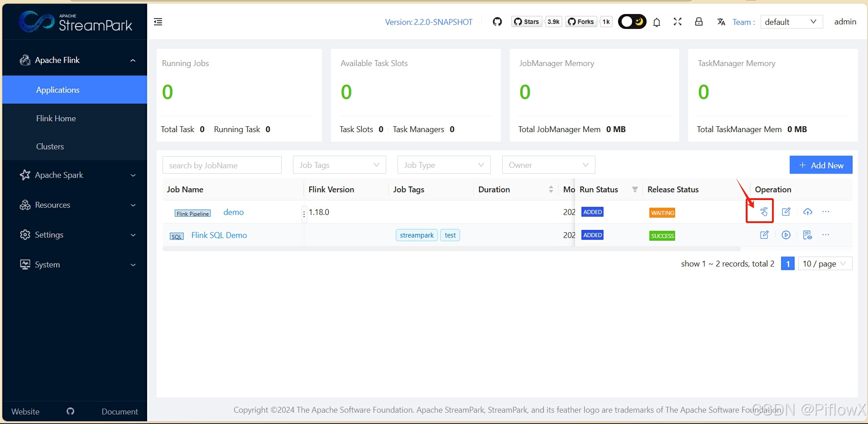Click the SQL job type tag
868x424 pixels.
click(x=177, y=237)
